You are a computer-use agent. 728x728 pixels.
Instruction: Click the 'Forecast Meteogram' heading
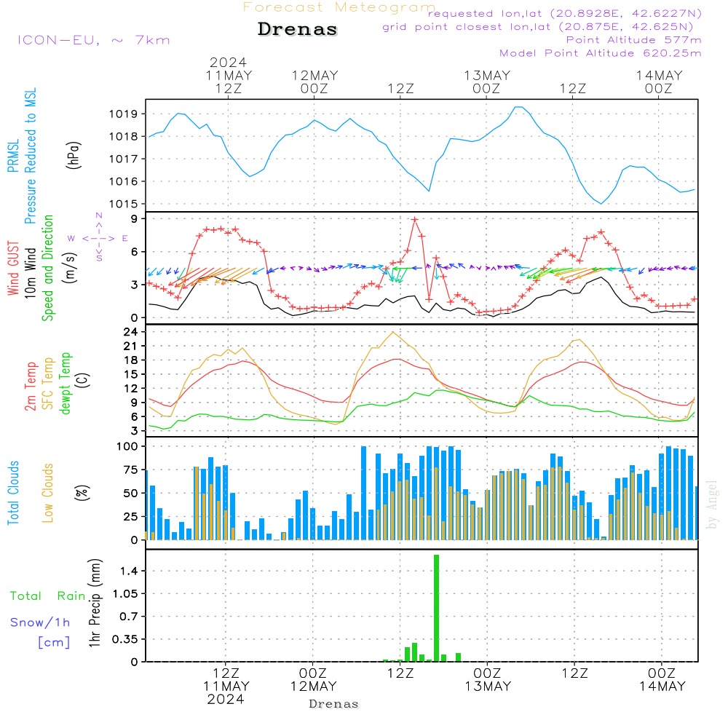pos(339,7)
